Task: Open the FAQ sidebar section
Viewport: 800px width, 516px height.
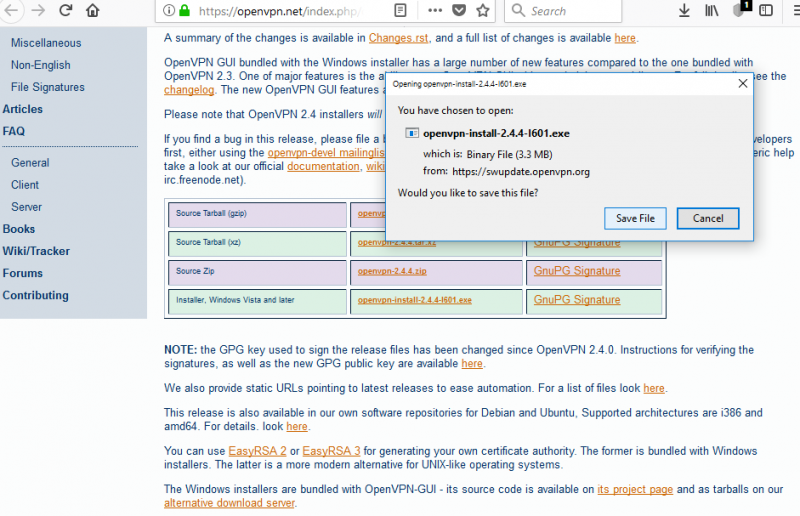Action: click(14, 131)
